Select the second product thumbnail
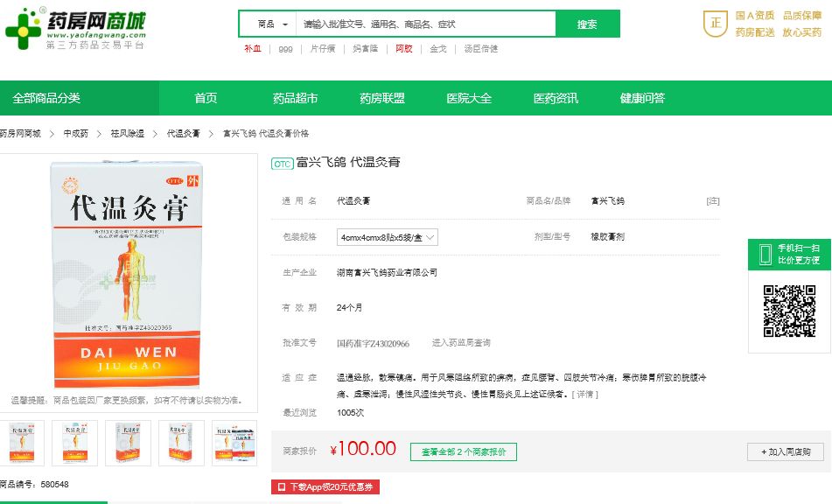 pyautogui.click(x=75, y=443)
